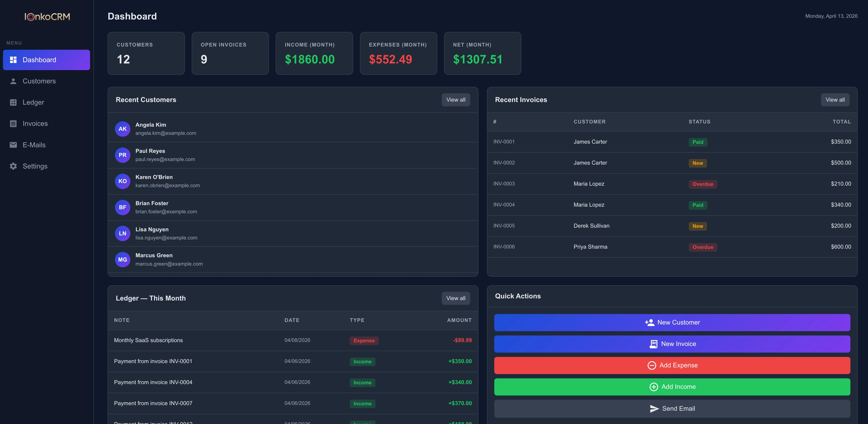This screenshot has width=868, height=424.
Task: View all in Recent Invoices
Action: (x=835, y=100)
